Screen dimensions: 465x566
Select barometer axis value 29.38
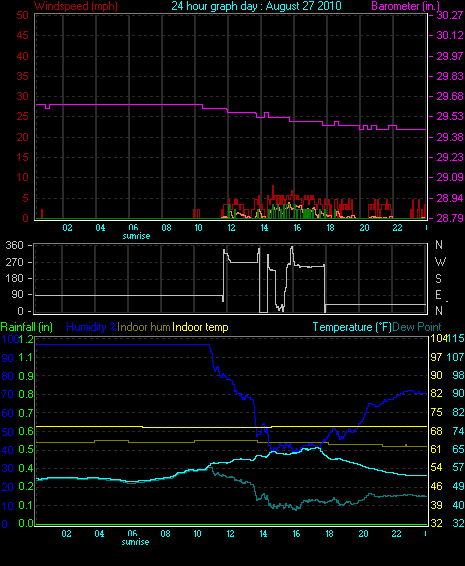pos(450,137)
